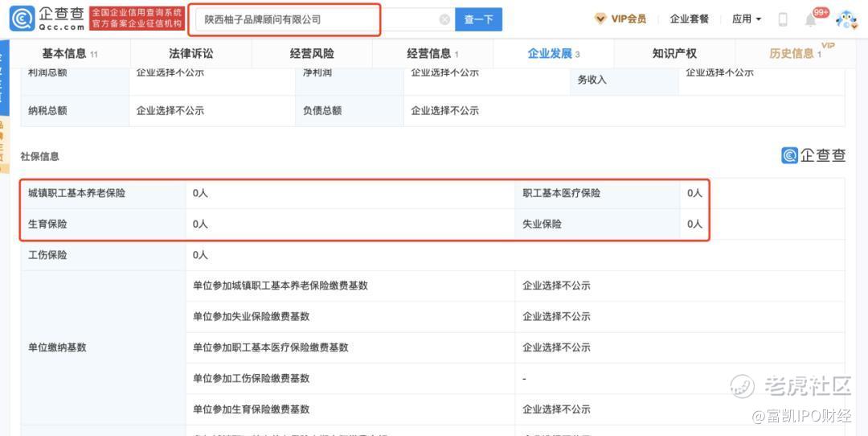Switch to the 知识产权 tab
This screenshot has width=868, height=436.
[x=674, y=54]
